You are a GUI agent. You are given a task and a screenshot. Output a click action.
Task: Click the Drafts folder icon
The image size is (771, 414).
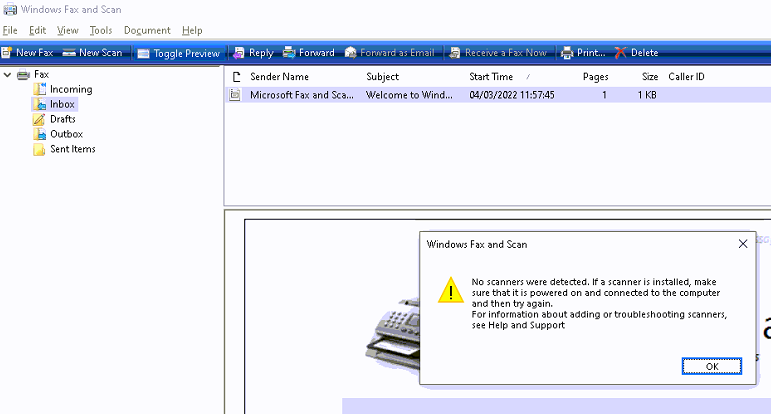pyautogui.click(x=39, y=119)
